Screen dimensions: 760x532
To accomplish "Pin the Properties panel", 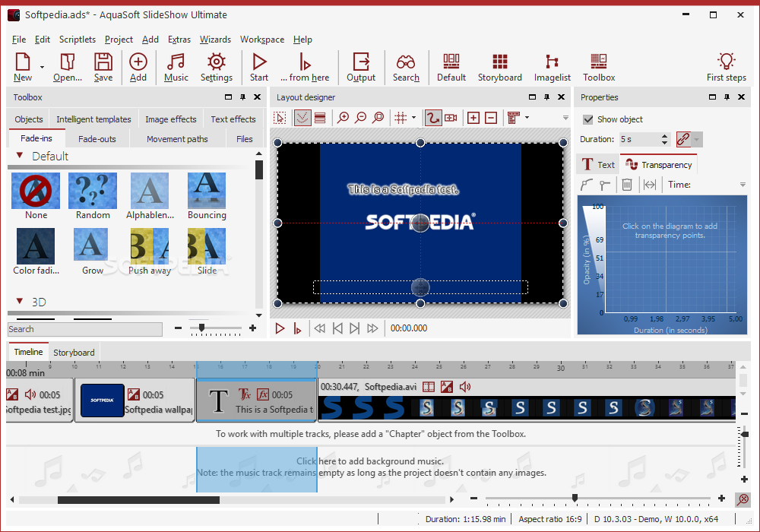I will (727, 97).
